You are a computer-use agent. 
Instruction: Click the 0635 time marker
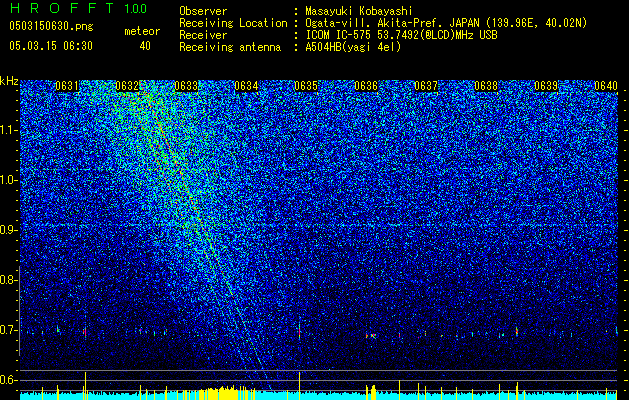tap(306, 86)
